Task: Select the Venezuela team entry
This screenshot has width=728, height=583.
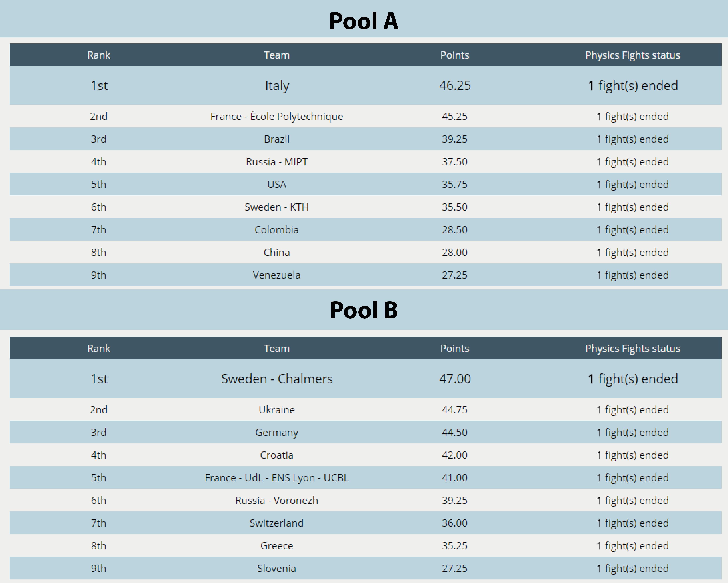Action: (276, 275)
